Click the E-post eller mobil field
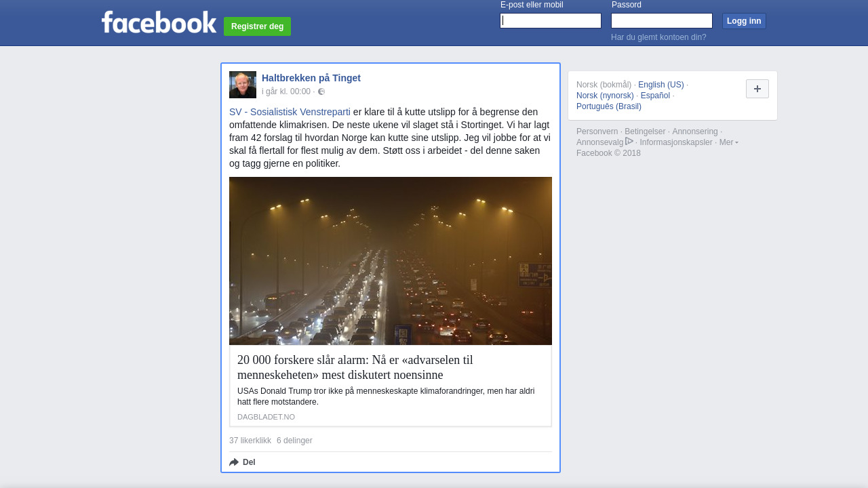 tap(550, 21)
